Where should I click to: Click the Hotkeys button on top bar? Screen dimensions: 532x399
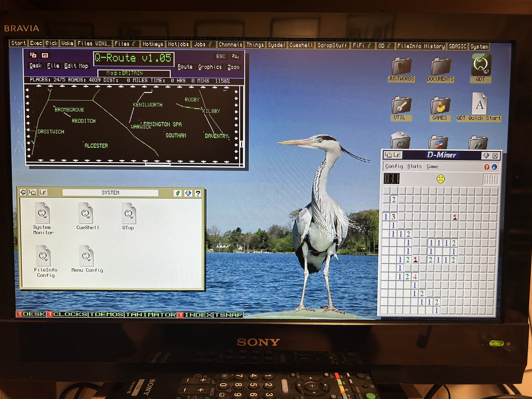pos(153,44)
